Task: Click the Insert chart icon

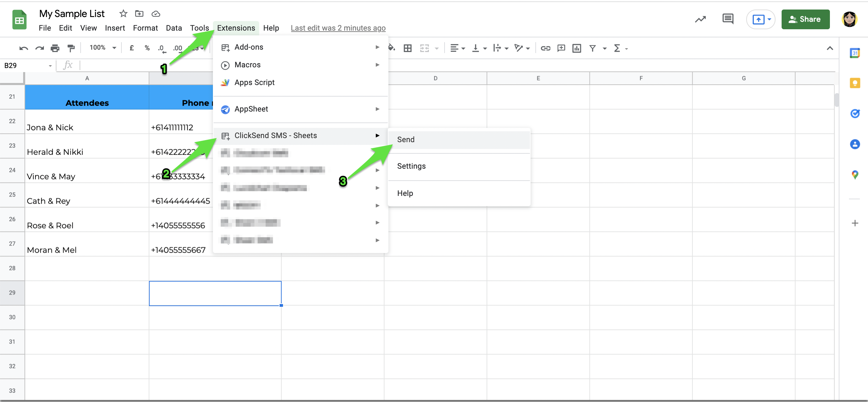Action: [577, 48]
